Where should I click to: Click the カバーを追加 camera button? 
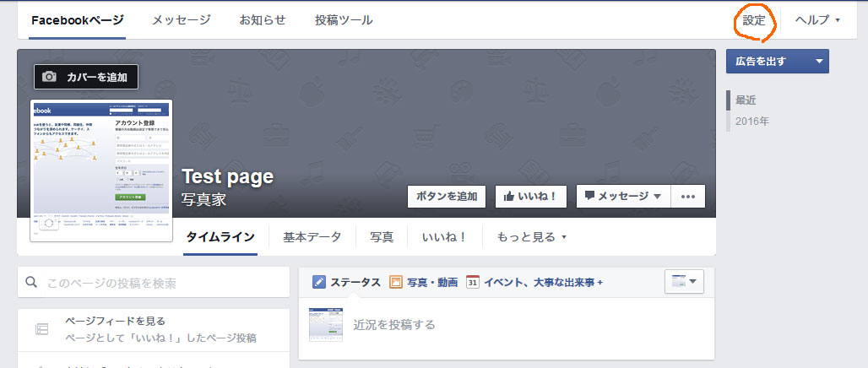86,77
